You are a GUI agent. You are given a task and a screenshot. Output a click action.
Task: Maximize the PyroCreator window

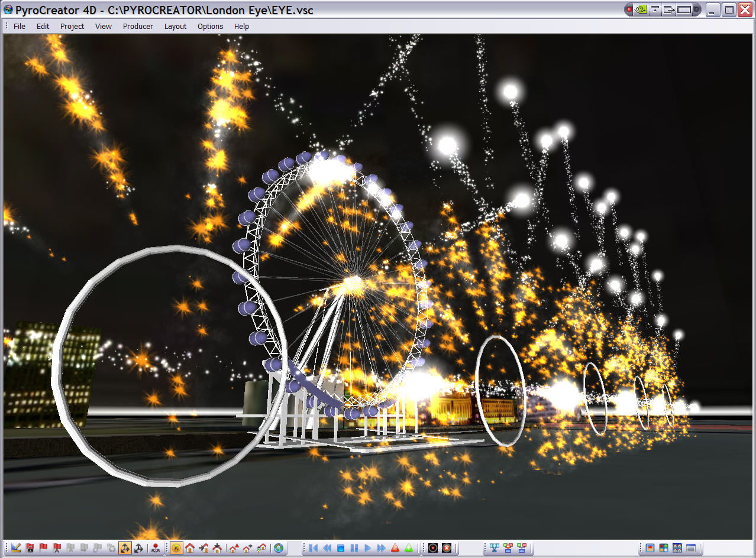coord(729,10)
